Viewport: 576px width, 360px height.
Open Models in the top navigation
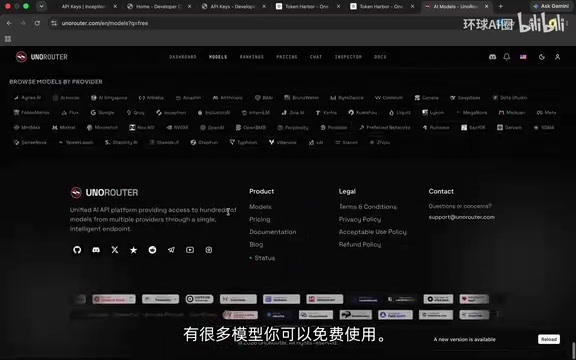[218, 57]
